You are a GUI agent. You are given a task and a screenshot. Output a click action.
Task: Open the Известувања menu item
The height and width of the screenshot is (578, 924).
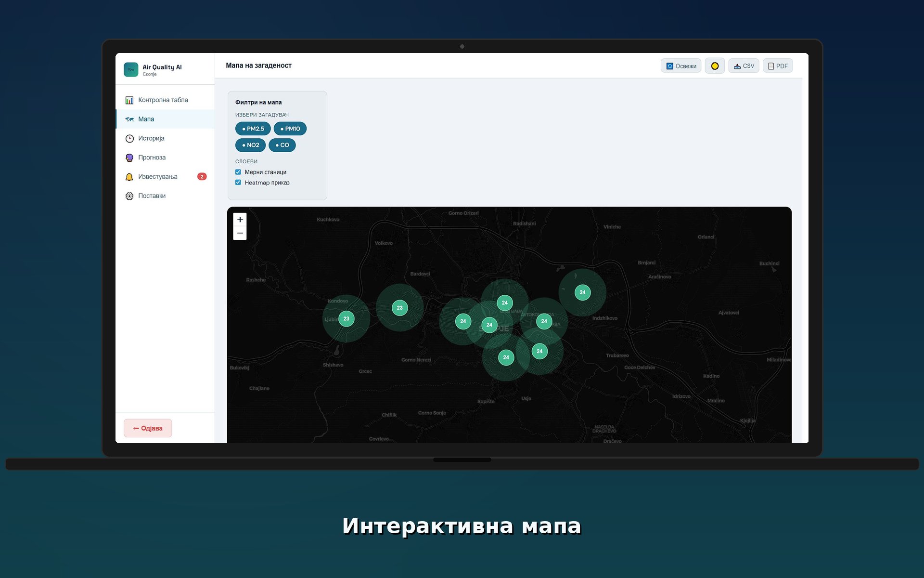tap(165, 177)
